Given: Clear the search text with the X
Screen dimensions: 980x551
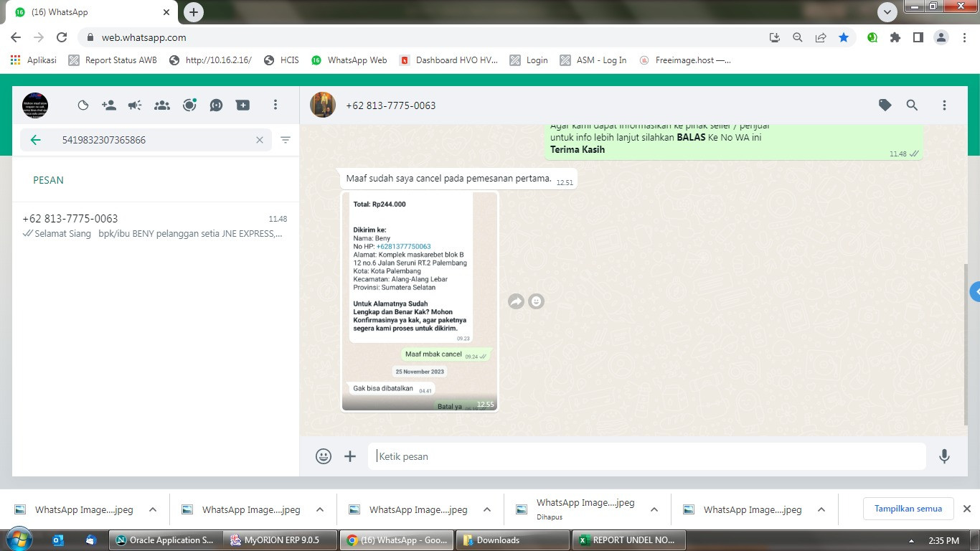Looking at the screenshot, I should (260, 140).
